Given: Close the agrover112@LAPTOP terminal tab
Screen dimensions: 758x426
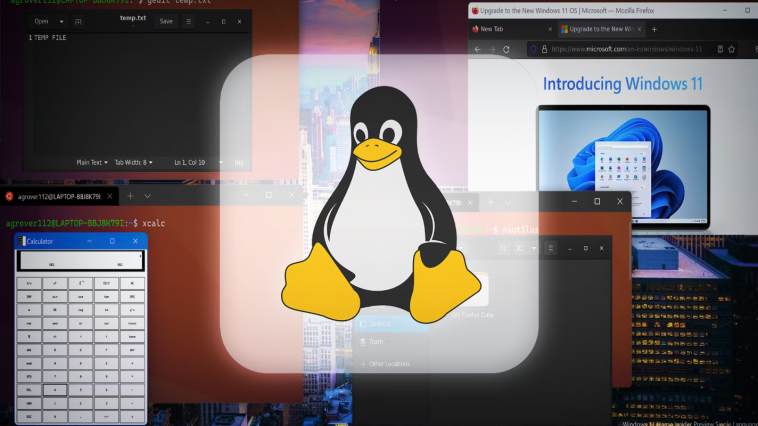Looking at the screenshot, I should click(110, 196).
